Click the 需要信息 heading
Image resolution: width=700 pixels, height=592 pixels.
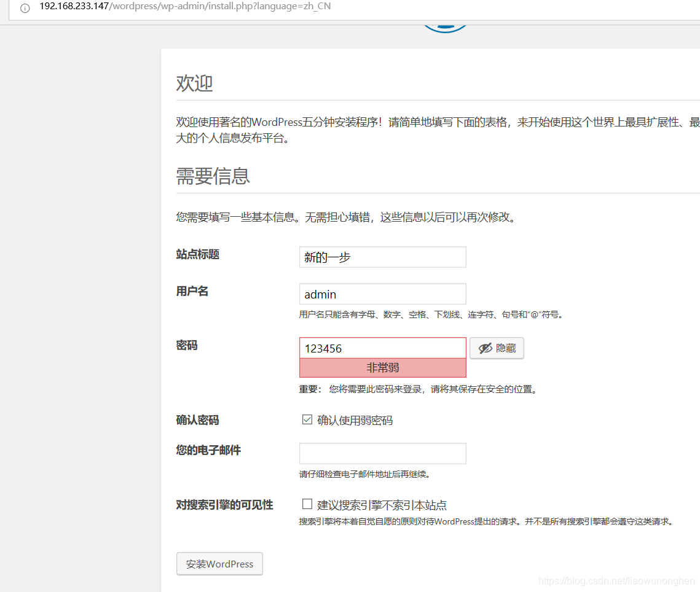click(x=213, y=176)
